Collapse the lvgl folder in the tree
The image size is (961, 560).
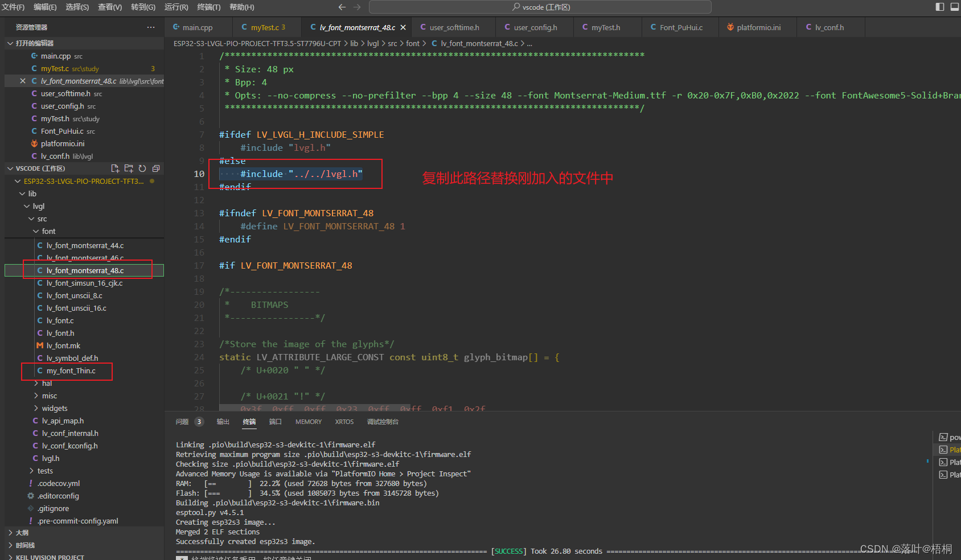[84, 206]
